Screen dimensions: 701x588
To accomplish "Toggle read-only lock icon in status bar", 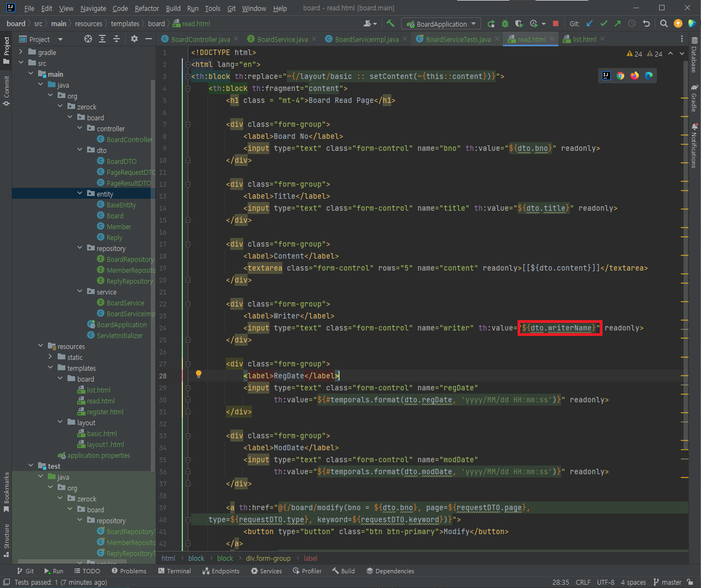I will click(690, 582).
